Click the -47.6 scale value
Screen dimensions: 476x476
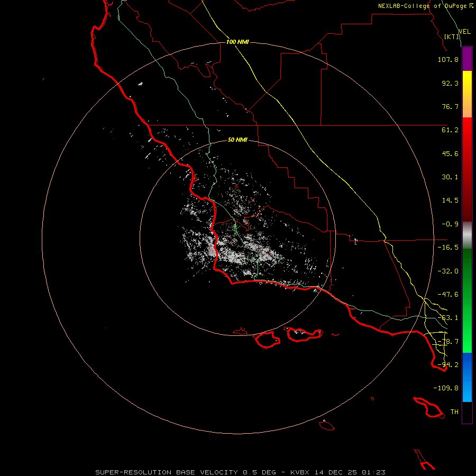coord(448,295)
